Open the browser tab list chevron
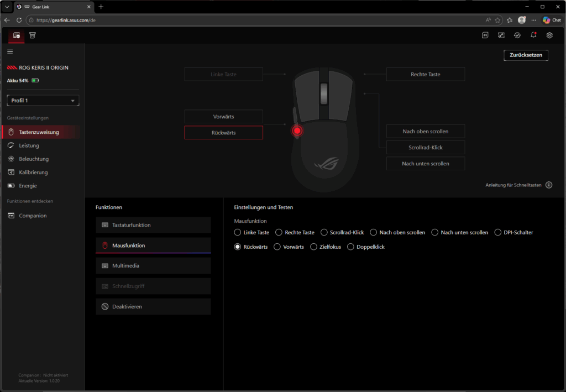Viewport: 566px width, 392px height. [x=7, y=7]
